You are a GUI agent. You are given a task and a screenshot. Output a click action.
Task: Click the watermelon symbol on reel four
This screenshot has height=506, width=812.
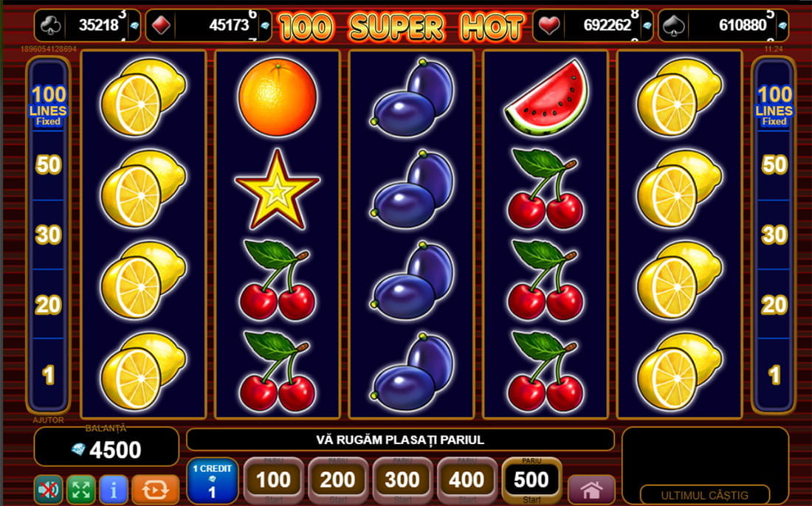tap(547, 97)
